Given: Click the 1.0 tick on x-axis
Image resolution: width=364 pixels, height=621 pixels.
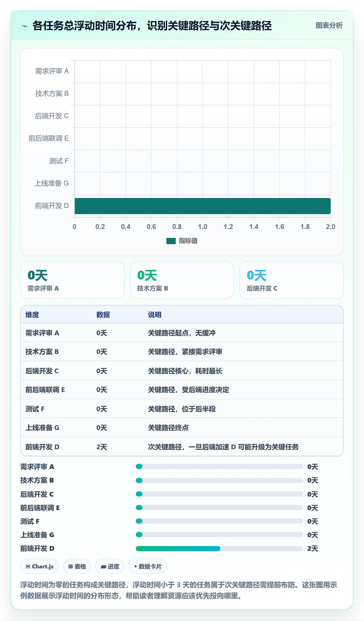Looking at the screenshot, I should pyautogui.click(x=203, y=227).
